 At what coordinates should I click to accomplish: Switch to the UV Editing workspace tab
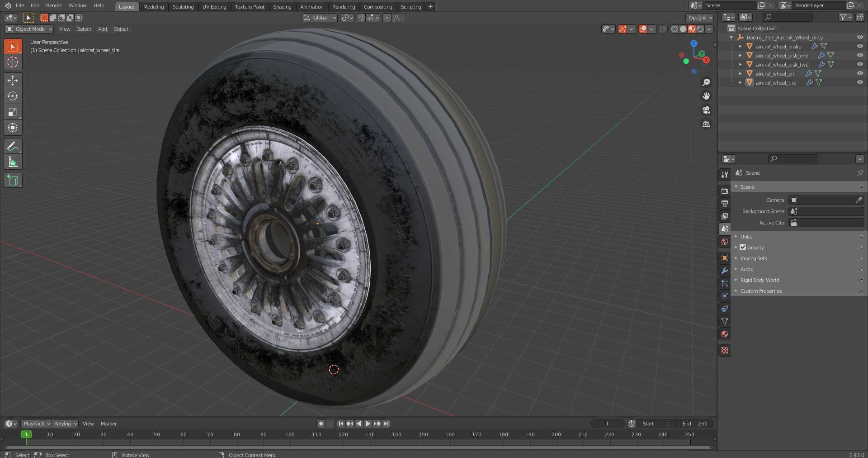[214, 7]
